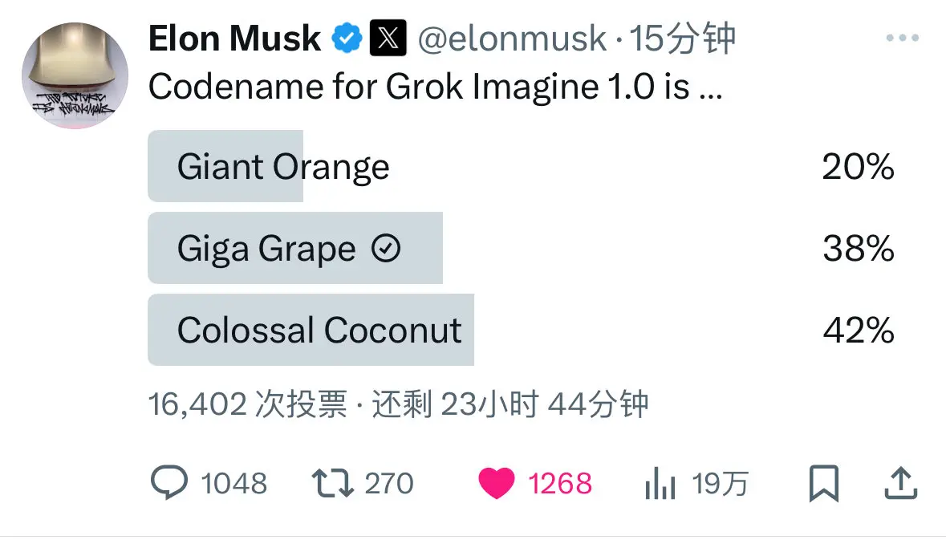Select the Giga Grape poll option
Viewport: 946px width, 560px height.
click(x=265, y=249)
